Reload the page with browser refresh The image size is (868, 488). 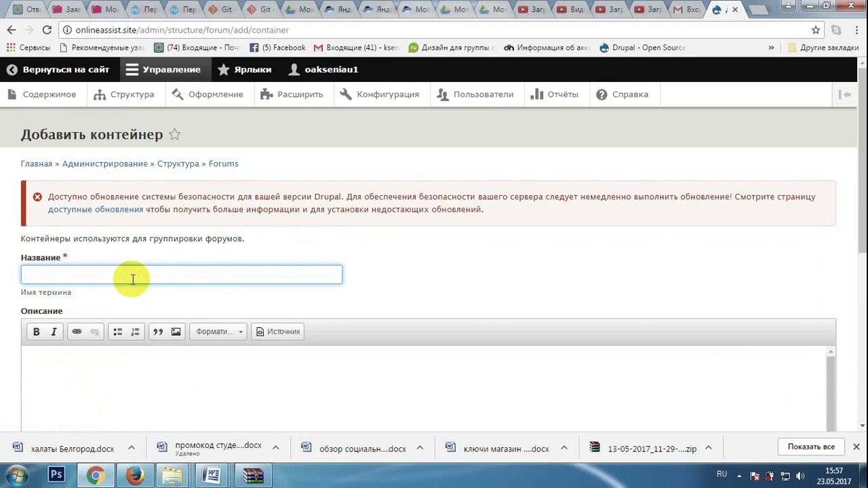(x=47, y=30)
